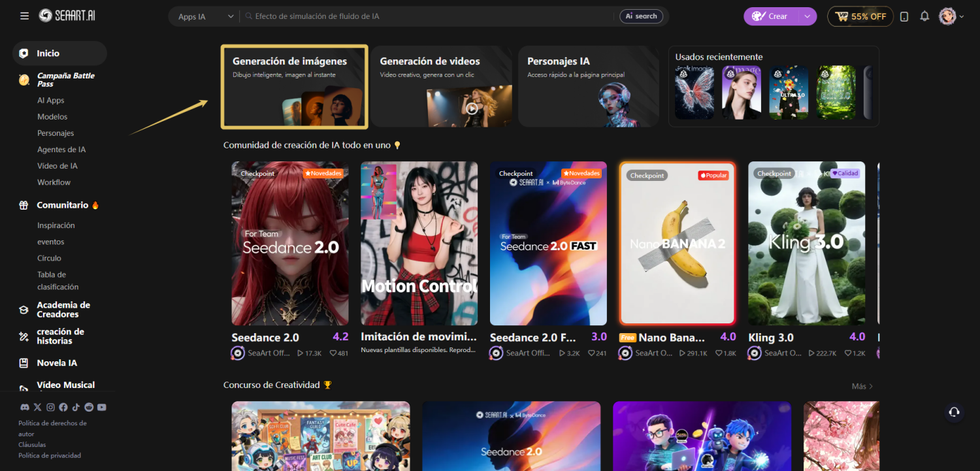Open the Seedance 2.0 contest banner
Screen dimensions: 980x471
point(512,436)
